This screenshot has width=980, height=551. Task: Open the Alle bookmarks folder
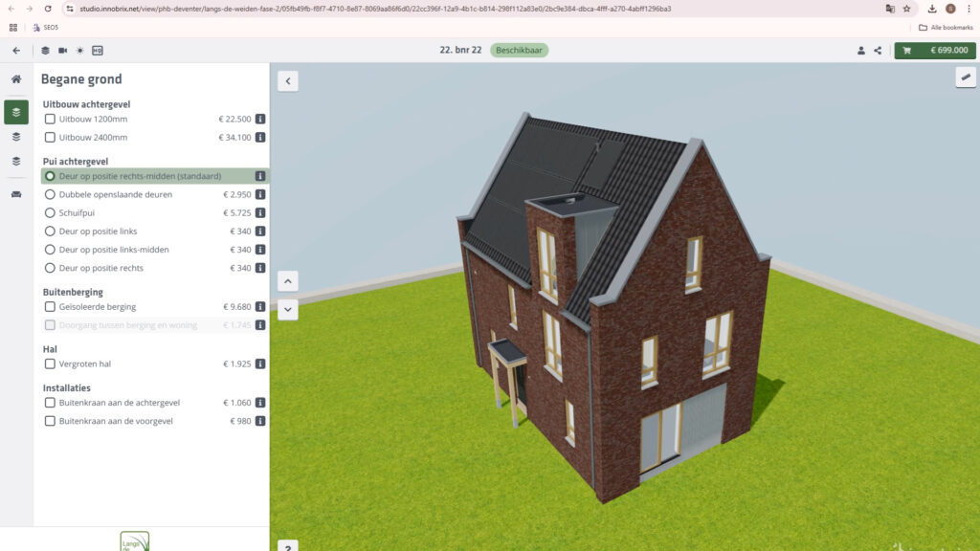click(x=945, y=28)
